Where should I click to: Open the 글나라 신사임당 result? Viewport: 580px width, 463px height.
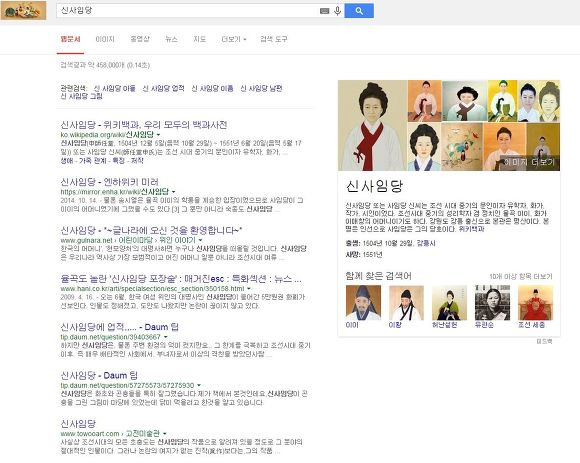point(151,230)
